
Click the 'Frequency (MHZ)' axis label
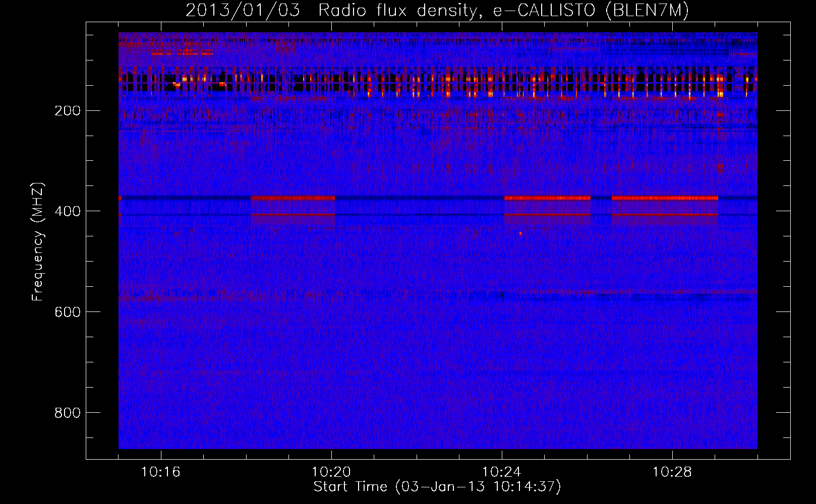point(38,241)
